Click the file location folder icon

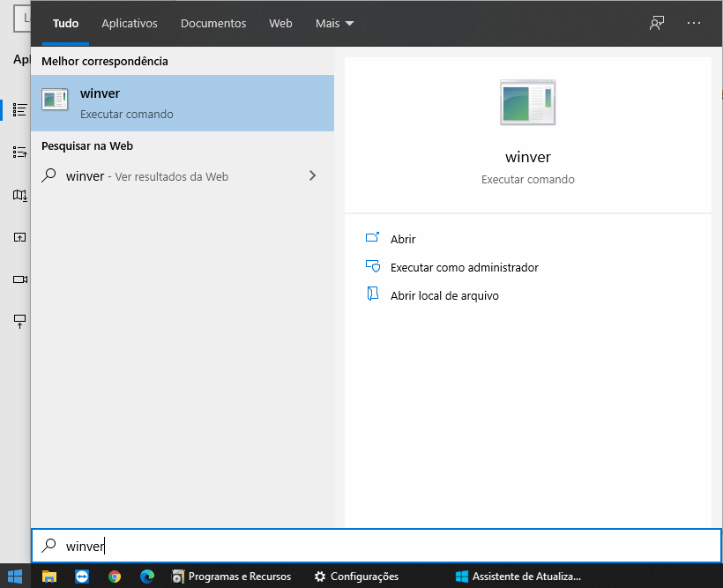click(373, 294)
